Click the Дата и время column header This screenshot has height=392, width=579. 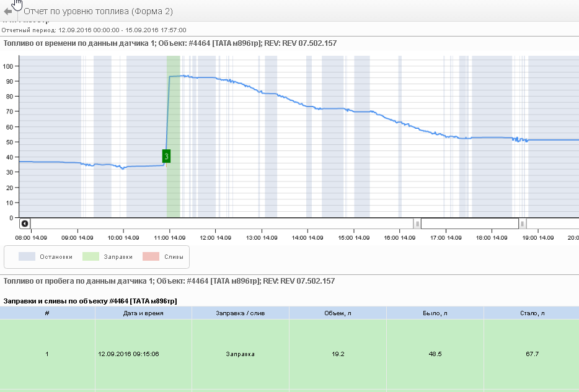point(143,313)
